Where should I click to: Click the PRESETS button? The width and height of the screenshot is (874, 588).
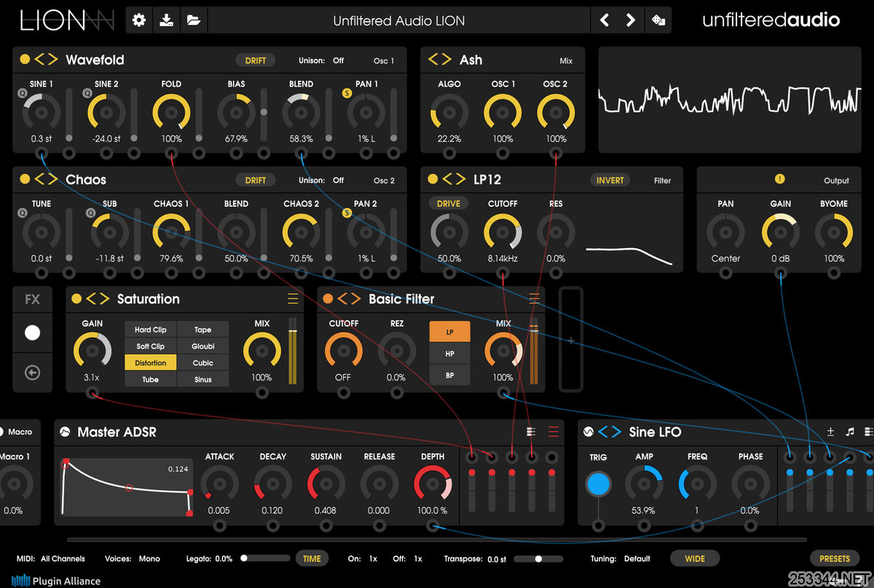click(x=835, y=559)
